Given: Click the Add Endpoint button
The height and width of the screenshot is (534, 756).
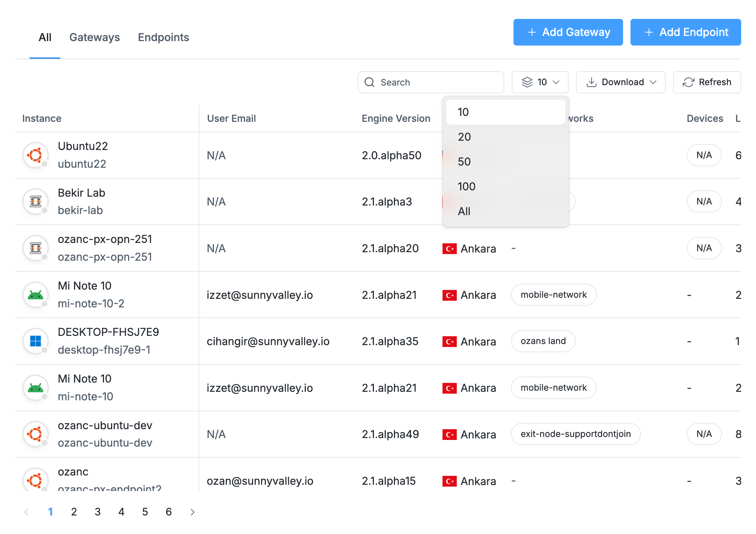Looking at the screenshot, I should [685, 32].
